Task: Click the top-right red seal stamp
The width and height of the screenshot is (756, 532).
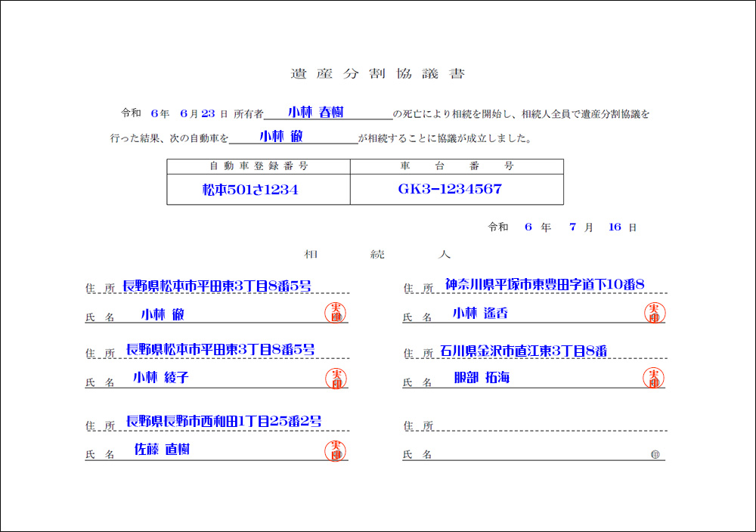Action: (654, 312)
